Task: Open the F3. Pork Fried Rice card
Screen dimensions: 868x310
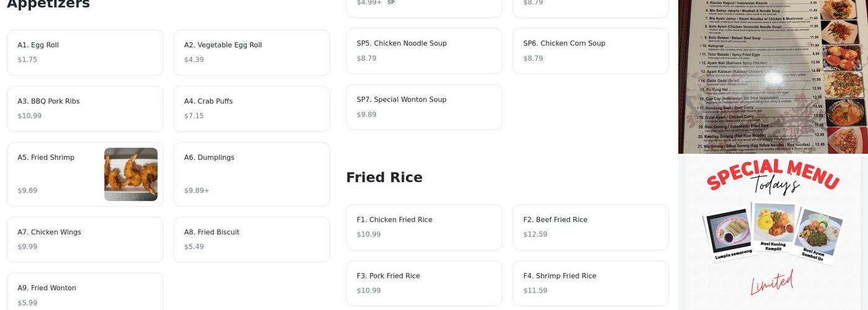Action: click(x=423, y=283)
